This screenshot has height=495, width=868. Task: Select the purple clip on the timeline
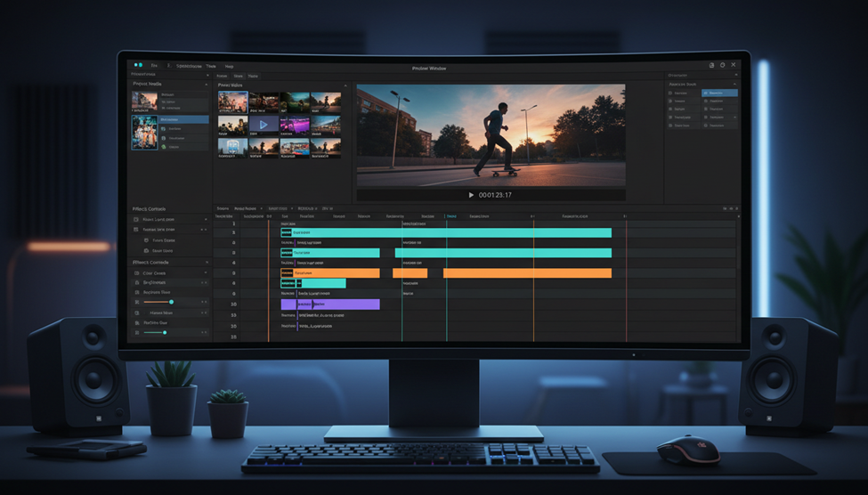[x=330, y=304]
